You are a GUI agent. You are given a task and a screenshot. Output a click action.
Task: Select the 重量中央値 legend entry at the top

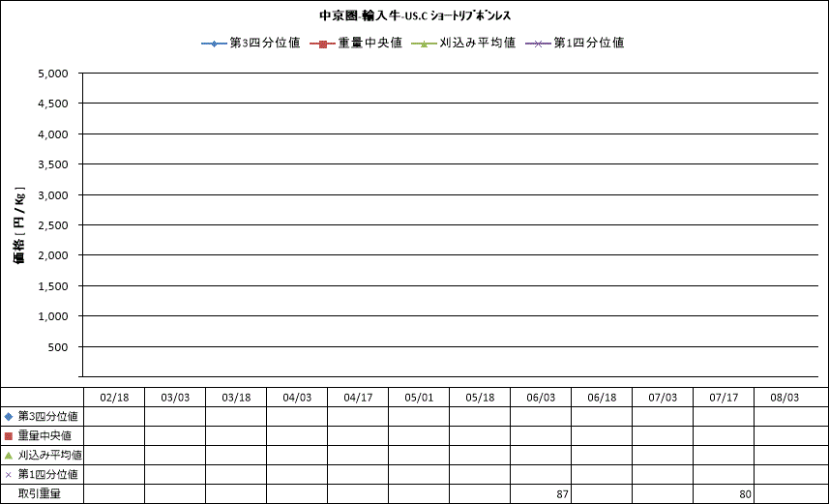click(x=356, y=43)
